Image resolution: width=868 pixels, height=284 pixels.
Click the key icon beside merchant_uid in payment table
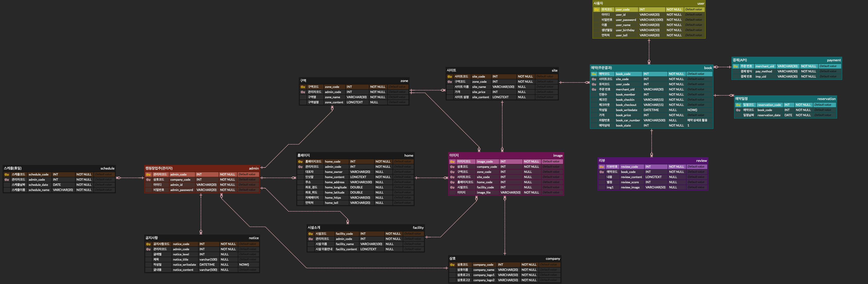tap(736, 66)
